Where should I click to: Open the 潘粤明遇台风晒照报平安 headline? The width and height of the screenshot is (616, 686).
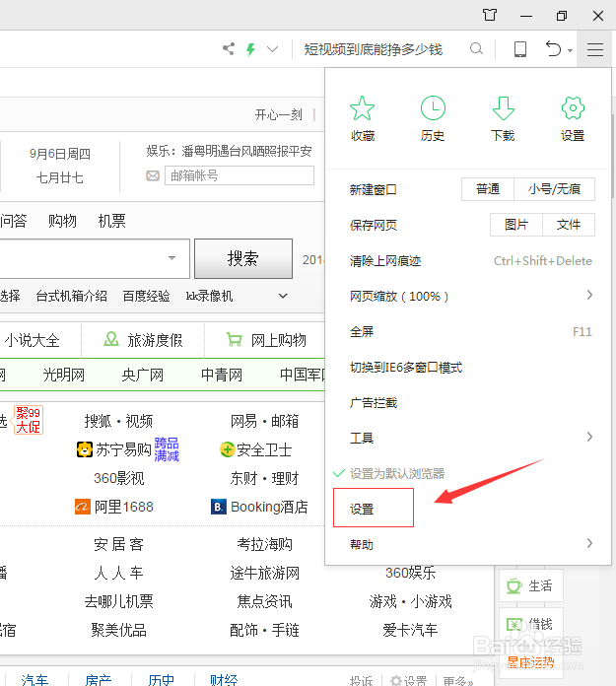tap(246, 152)
